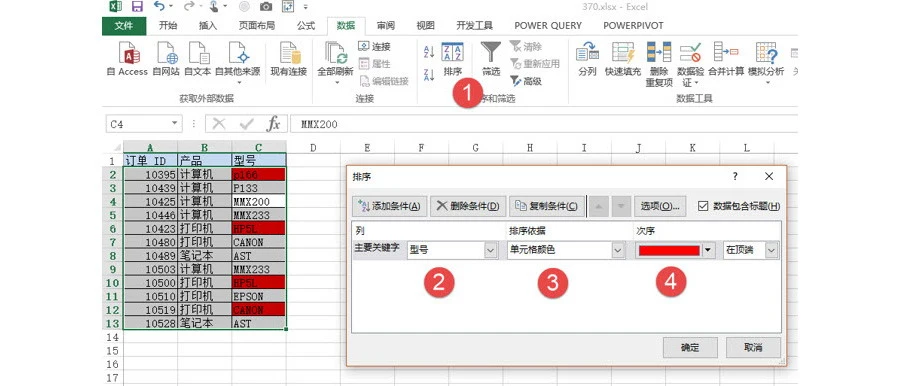Click the move condition up arrow

click(599, 206)
